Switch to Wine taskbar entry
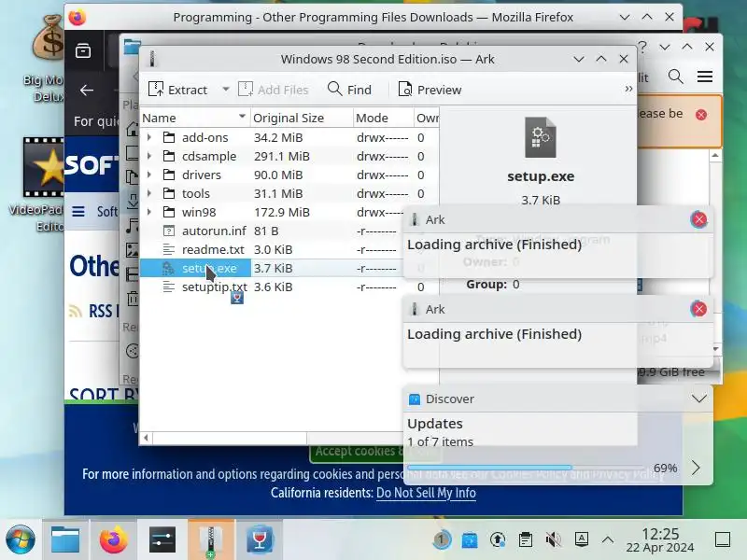 point(260,540)
